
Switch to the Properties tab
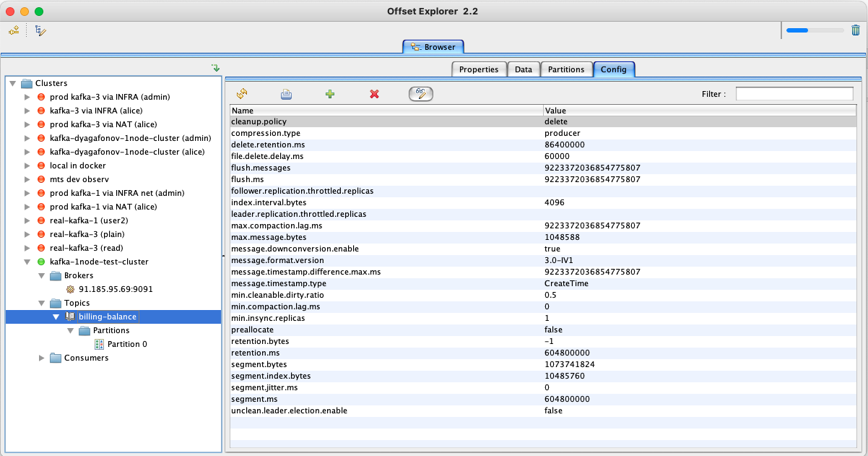click(x=478, y=69)
